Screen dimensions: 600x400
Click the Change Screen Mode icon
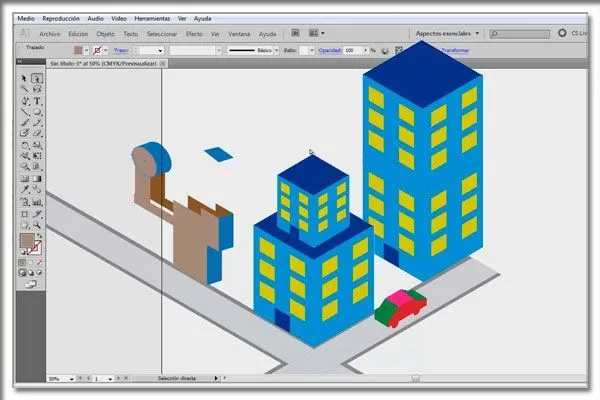(31, 284)
